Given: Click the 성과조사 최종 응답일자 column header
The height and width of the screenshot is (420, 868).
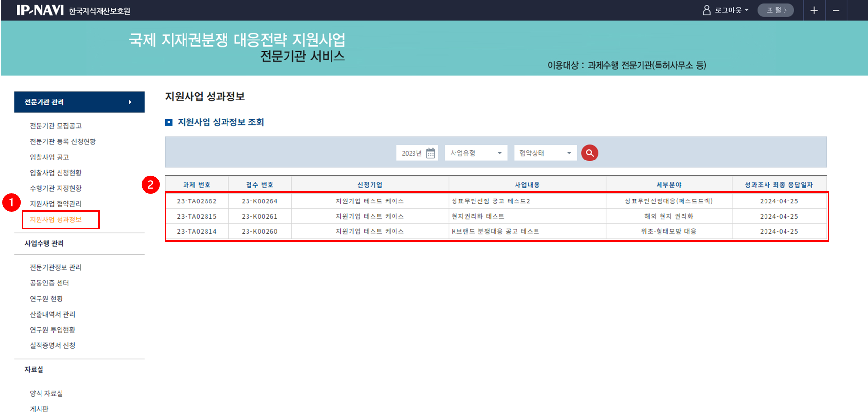Looking at the screenshot, I should coord(779,185).
